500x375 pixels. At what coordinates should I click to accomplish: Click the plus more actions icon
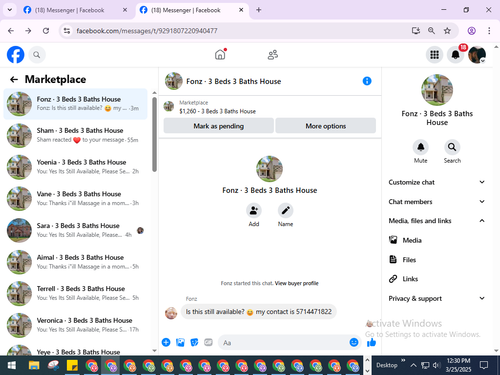point(166,342)
